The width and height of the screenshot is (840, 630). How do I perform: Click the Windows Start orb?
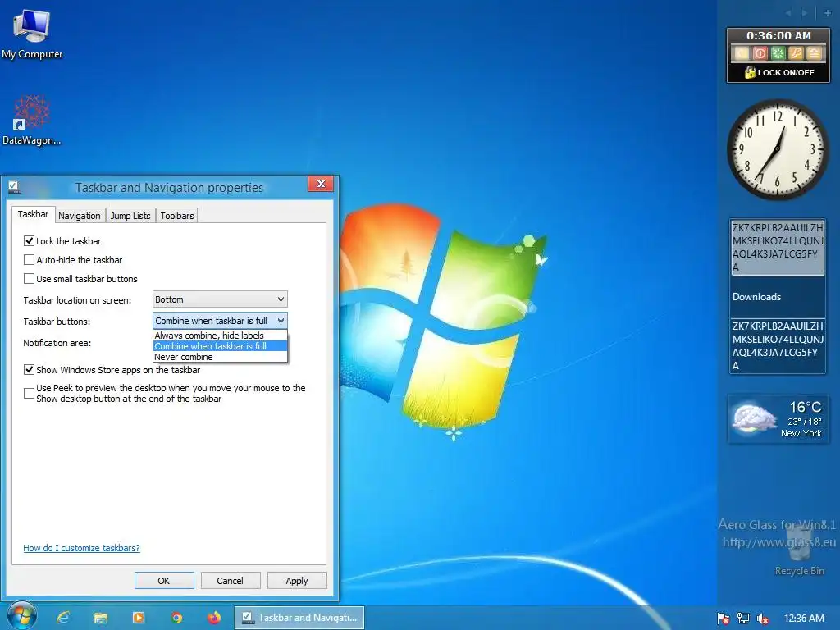21,617
